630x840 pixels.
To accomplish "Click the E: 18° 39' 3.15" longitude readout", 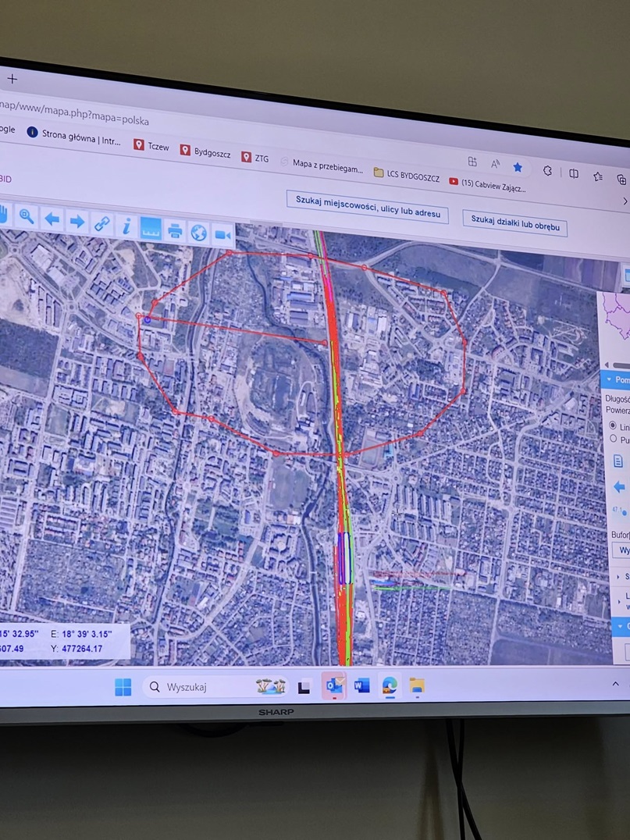I will coord(81,634).
